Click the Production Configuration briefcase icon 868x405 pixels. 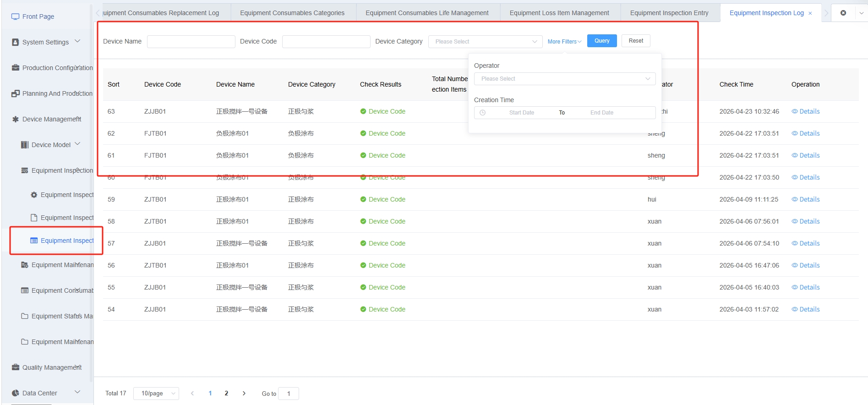tap(16, 68)
